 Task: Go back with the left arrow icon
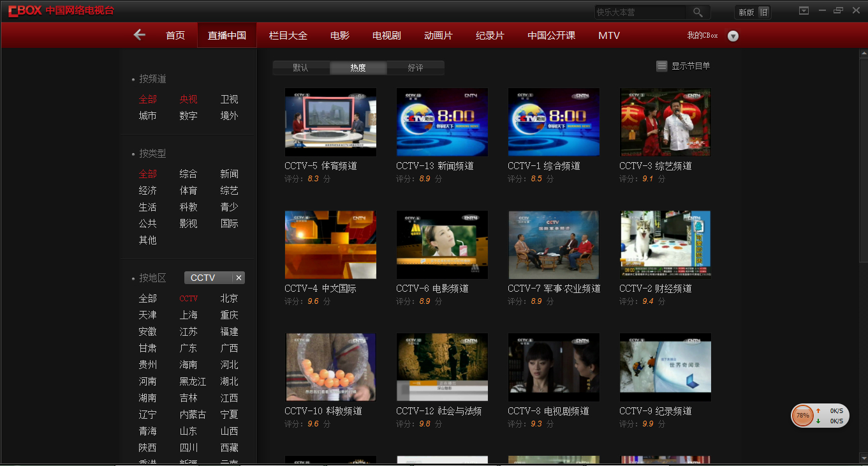pyautogui.click(x=140, y=35)
